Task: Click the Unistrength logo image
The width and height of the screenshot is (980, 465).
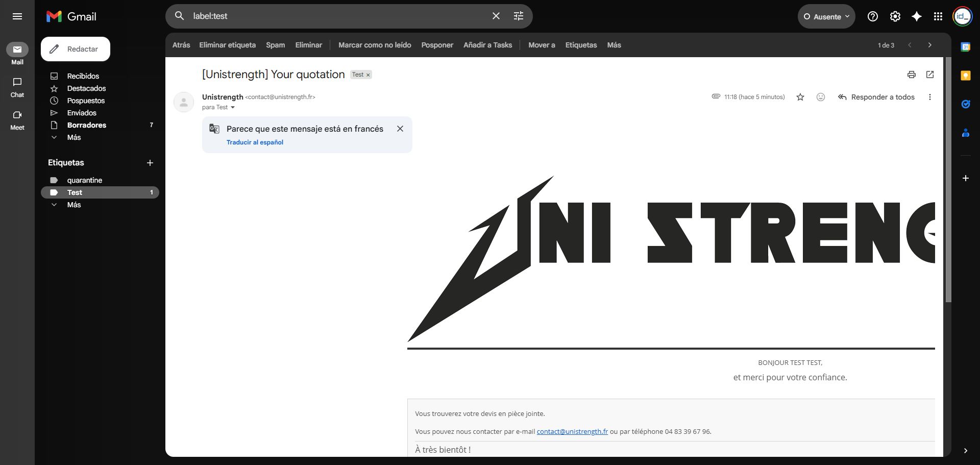Action: point(671,259)
